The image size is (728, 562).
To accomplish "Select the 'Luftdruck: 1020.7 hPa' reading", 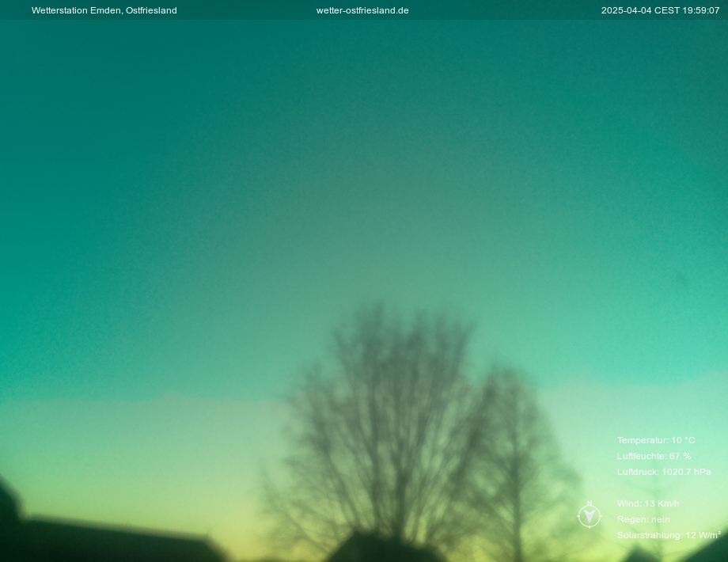I will tap(664, 472).
